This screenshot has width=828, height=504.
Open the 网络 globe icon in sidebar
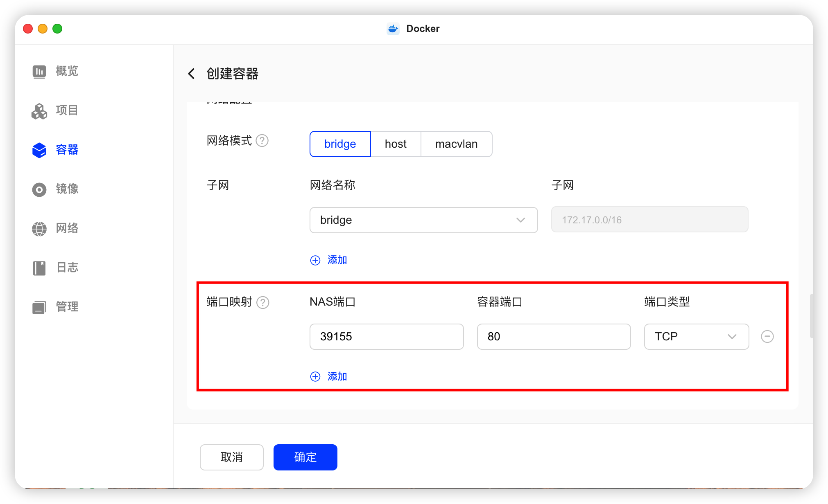pos(39,229)
